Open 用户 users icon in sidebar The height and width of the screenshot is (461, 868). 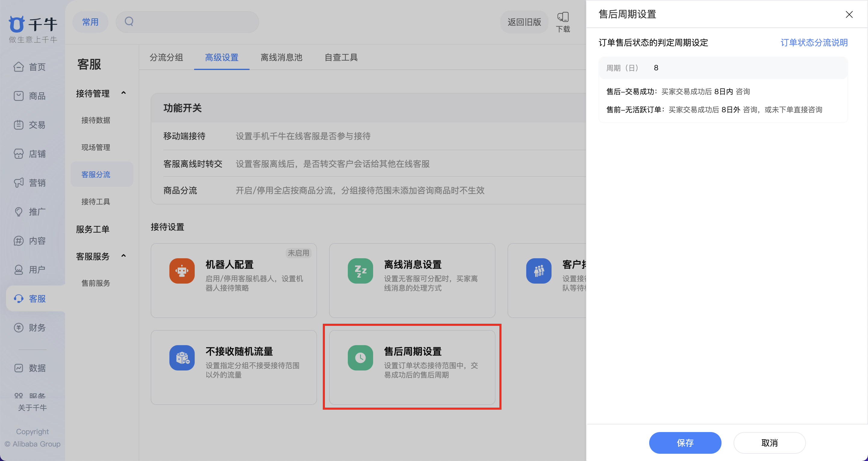point(18,270)
